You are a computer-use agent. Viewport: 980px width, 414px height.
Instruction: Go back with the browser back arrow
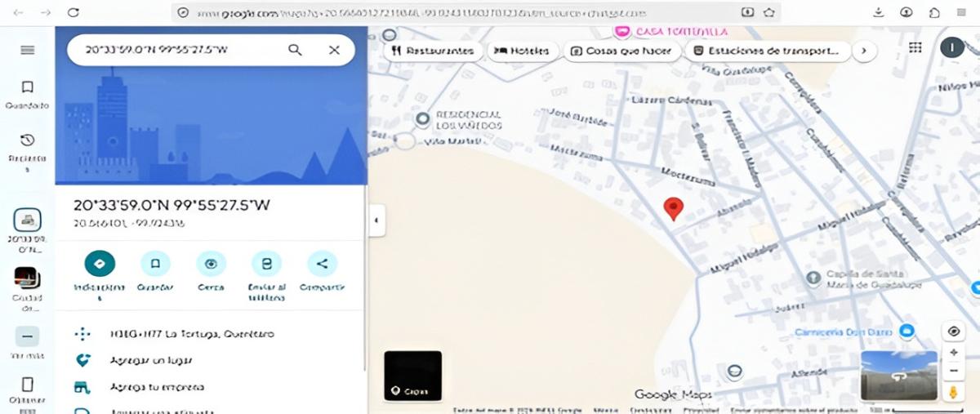pos(18,12)
